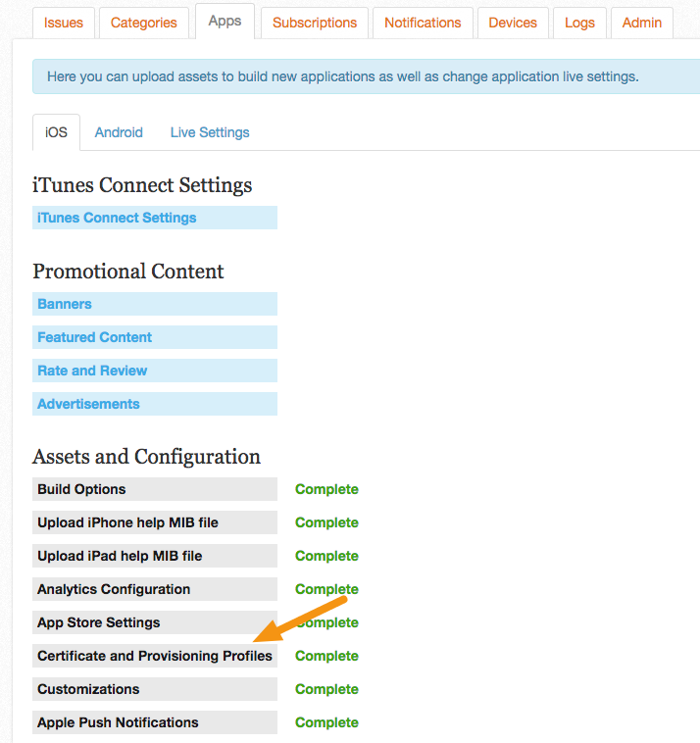This screenshot has width=700, height=743.
Task: Open Certificate and Provisioning Profiles
Action: coord(155,656)
